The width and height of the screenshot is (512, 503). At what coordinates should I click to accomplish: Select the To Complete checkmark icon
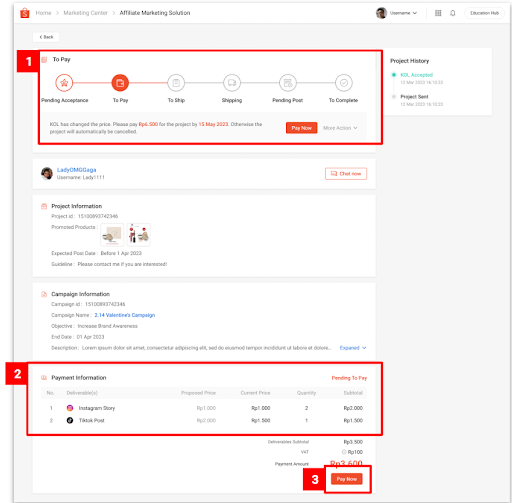coord(344,83)
